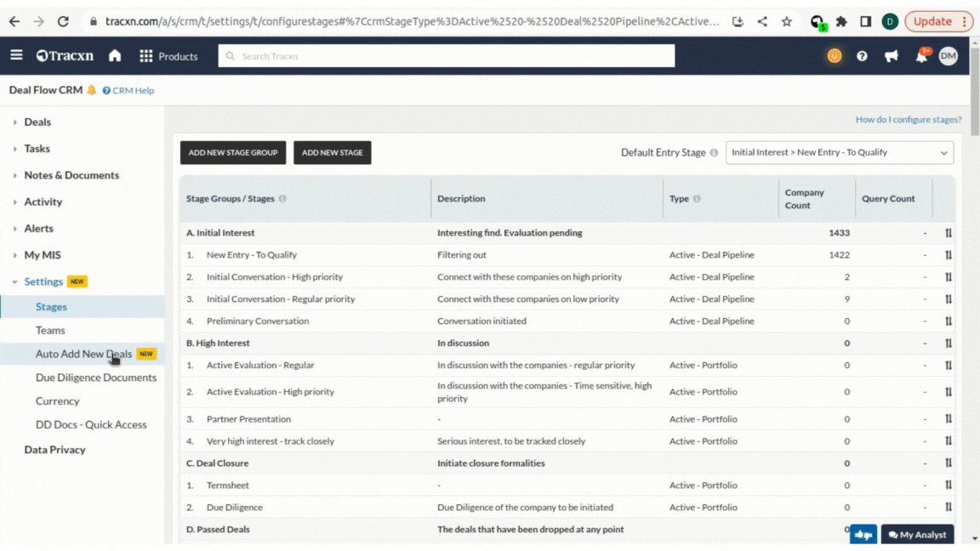Click the thumbs up/down feedback button

(x=863, y=534)
